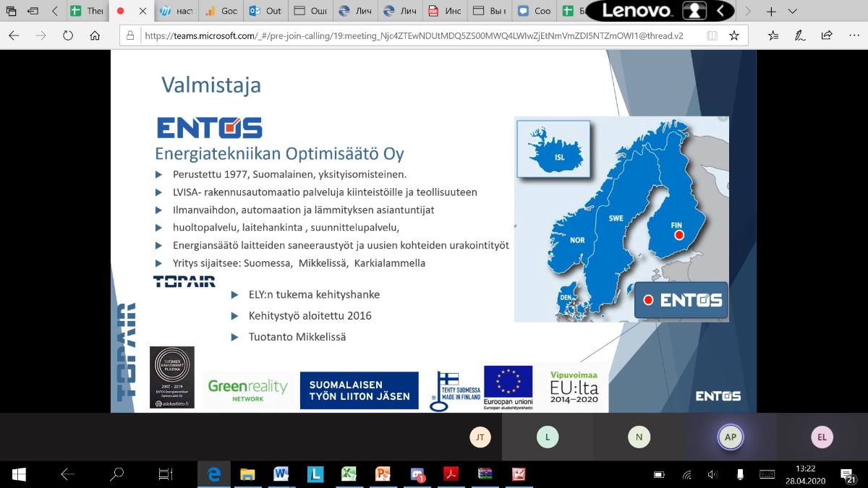Image resolution: width=868 pixels, height=488 pixels.
Task: Select participant EL avatar tile
Action: pyautogui.click(x=822, y=437)
